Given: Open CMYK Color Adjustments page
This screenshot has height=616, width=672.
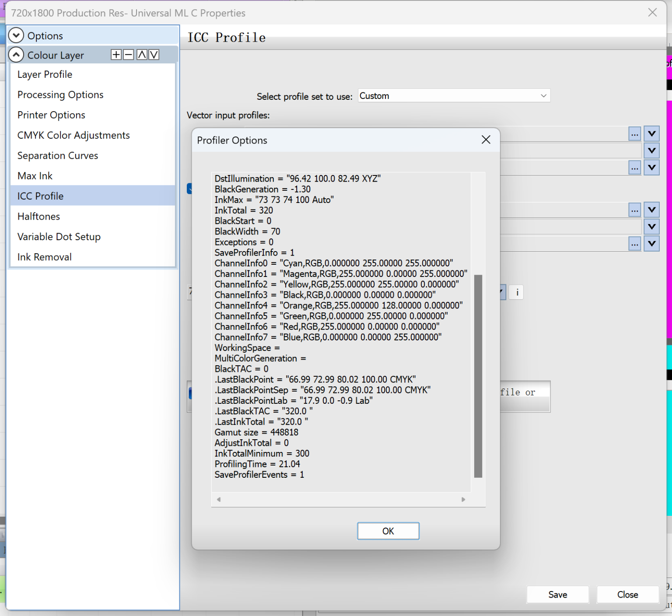Looking at the screenshot, I should tap(73, 135).
